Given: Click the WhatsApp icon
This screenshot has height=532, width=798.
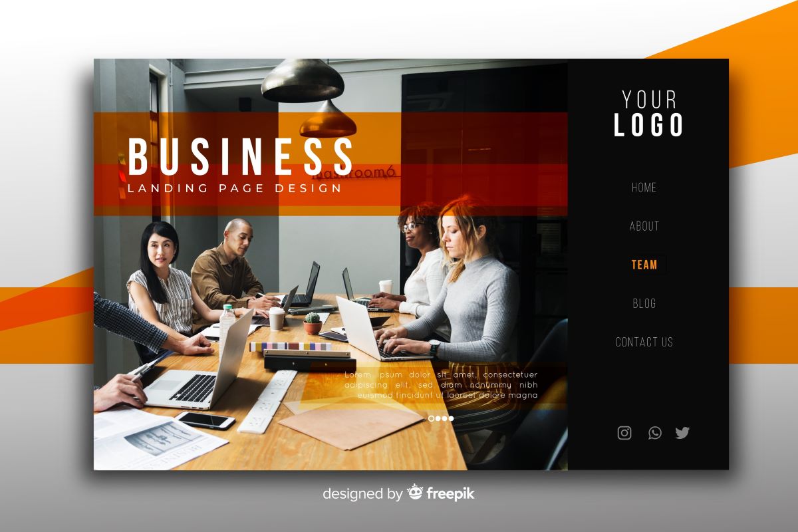Looking at the screenshot, I should (x=655, y=433).
